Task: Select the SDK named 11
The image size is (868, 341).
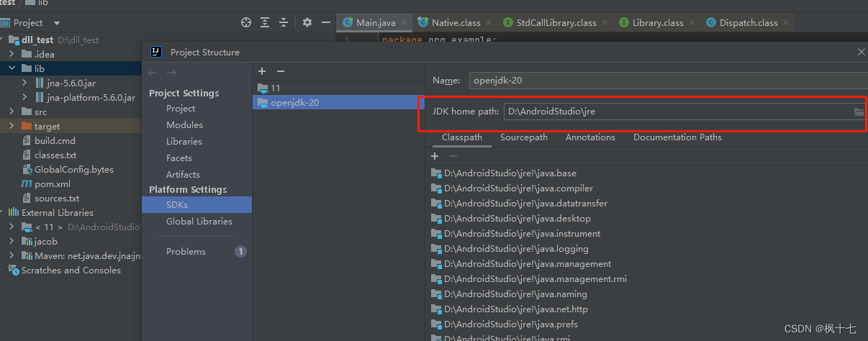Action: 338,88
